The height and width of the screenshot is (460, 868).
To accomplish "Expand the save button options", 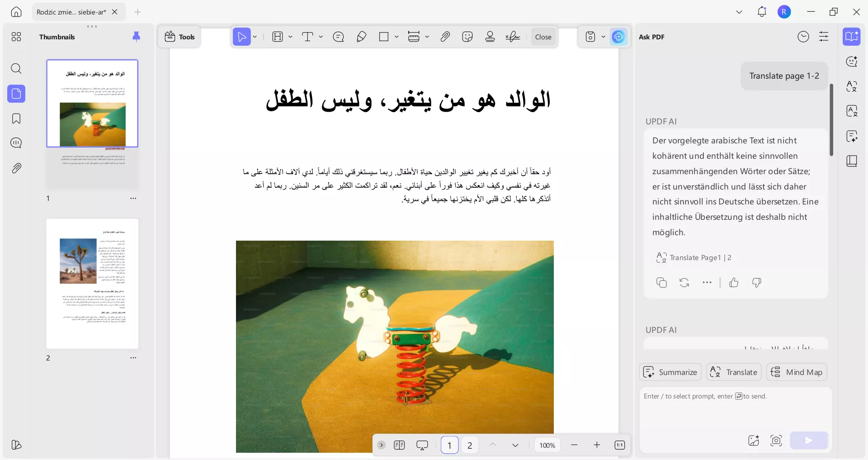I will (x=604, y=37).
